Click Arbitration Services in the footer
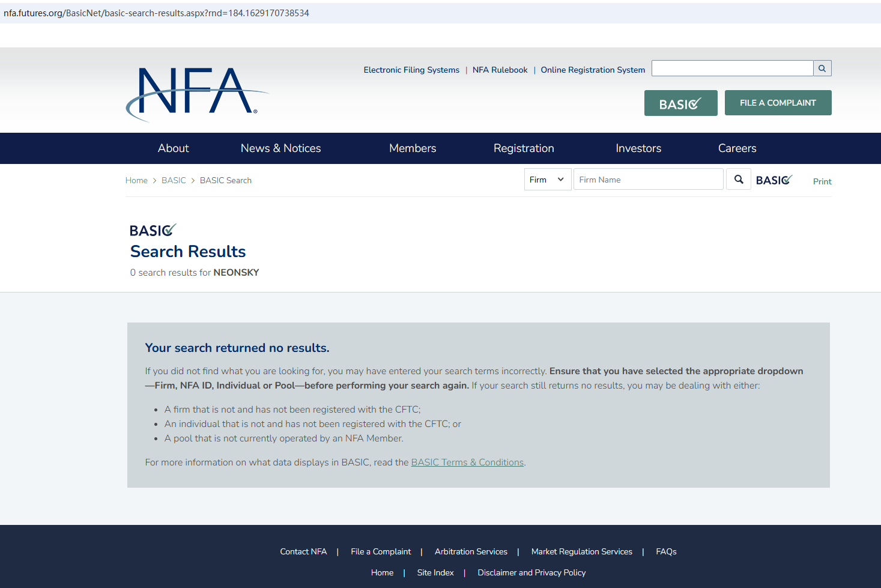The height and width of the screenshot is (588, 881). click(471, 551)
